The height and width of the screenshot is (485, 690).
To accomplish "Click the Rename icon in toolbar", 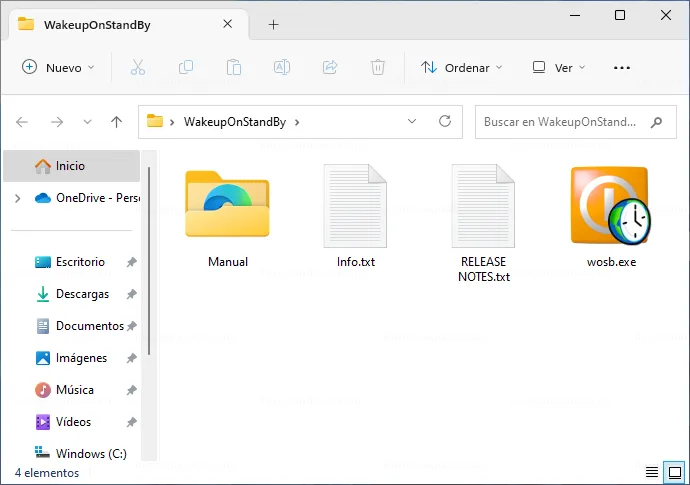I will [x=282, y=67].
